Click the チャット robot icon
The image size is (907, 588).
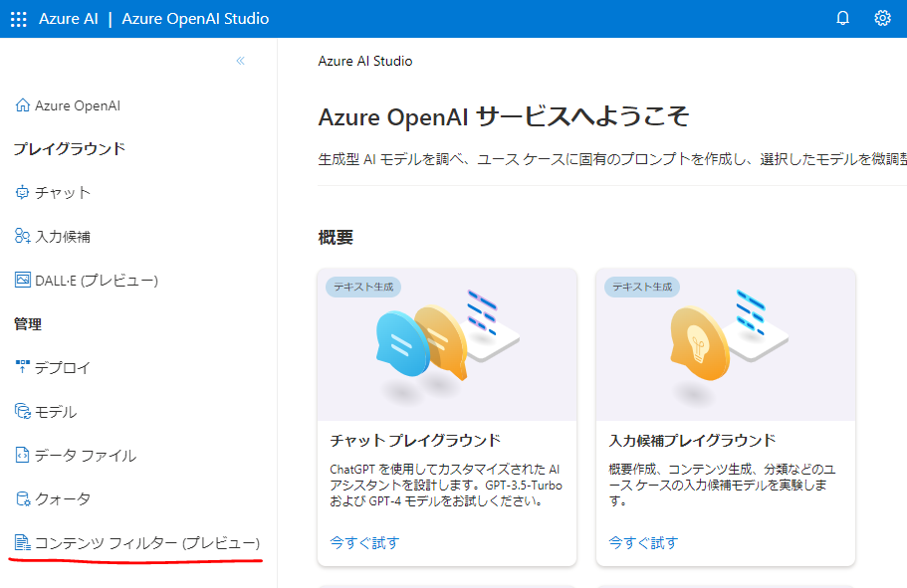click(23, 193)
